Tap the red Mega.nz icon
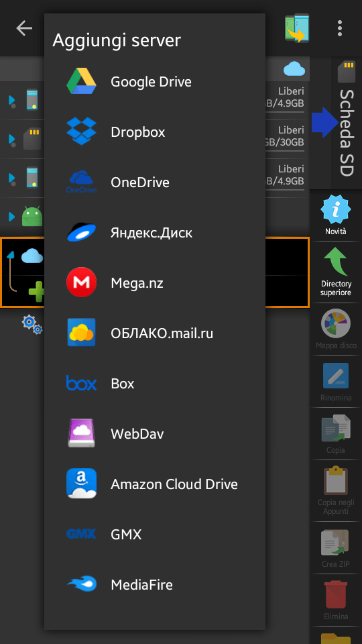This screenshot has width=362, height=644. (81, 282)
